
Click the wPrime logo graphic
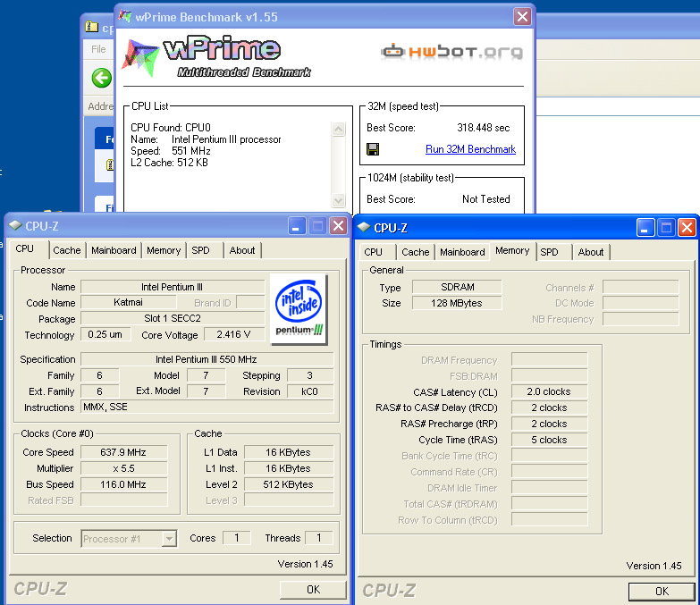coord(216,56)
